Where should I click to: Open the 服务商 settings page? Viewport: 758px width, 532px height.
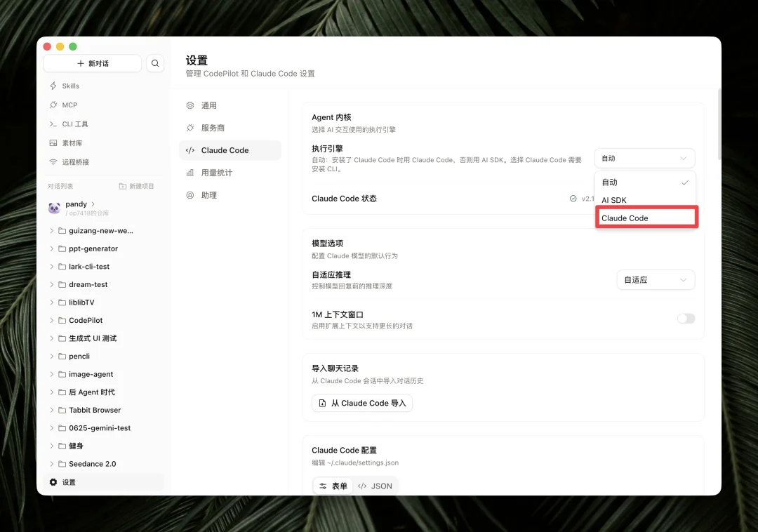211,127
